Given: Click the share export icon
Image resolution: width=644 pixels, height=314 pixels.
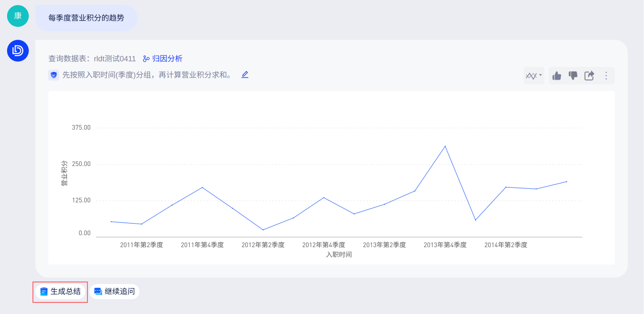Looking at the screenshot, I should pyautogui.click(x=589, y=76).
